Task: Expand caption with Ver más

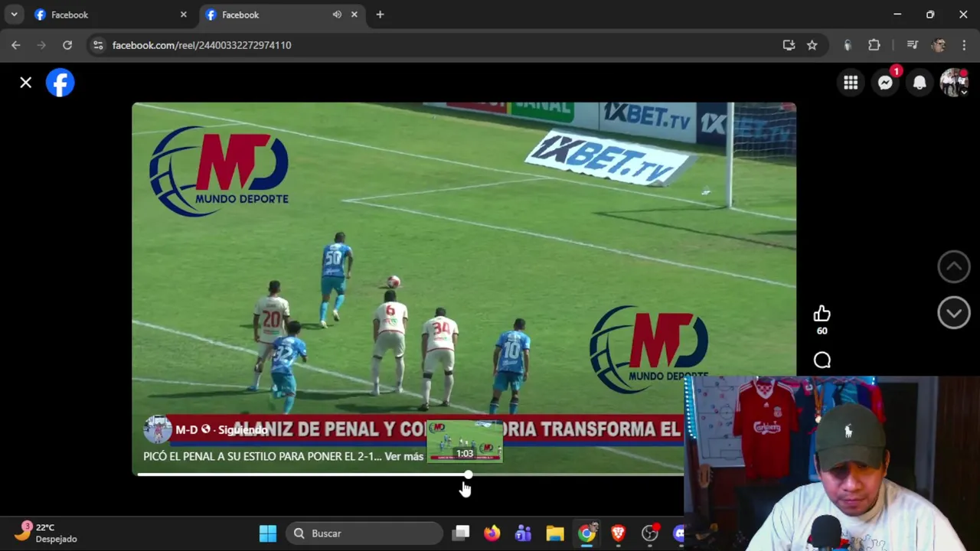Action: (x=403, y=456)
